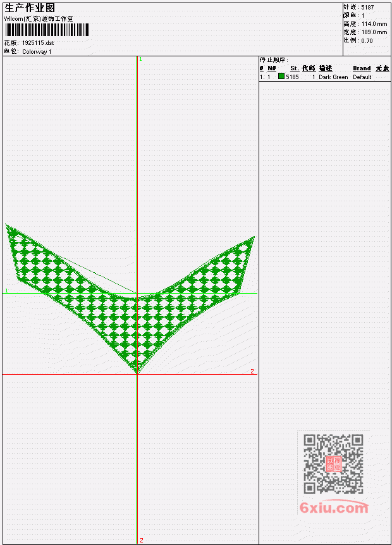This screenshot has width=392, height=545.
Task: Click the height value 114.0 mm
Action: (x=374, y=24)
